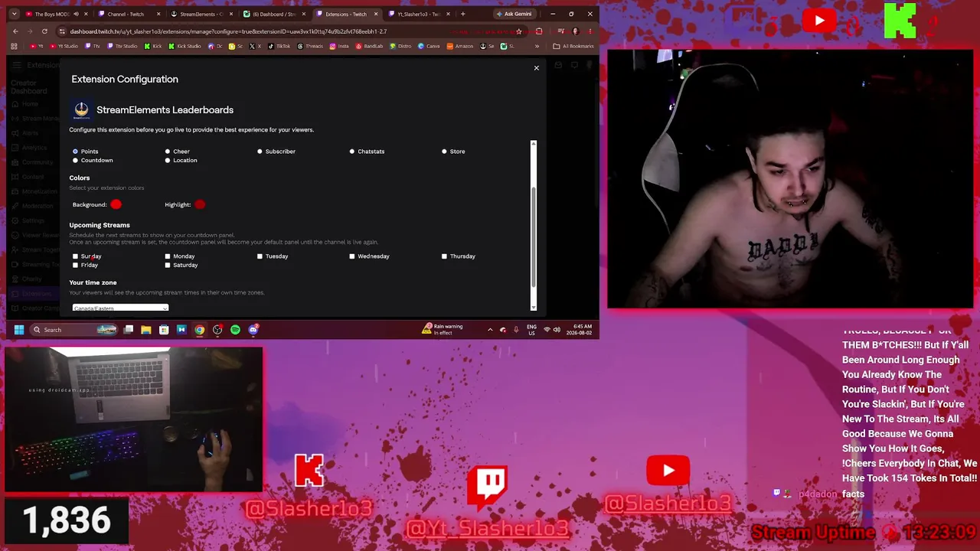Tick the Tuesday checkbox
This screenshot has width=980, height=551.
[260, 256]
